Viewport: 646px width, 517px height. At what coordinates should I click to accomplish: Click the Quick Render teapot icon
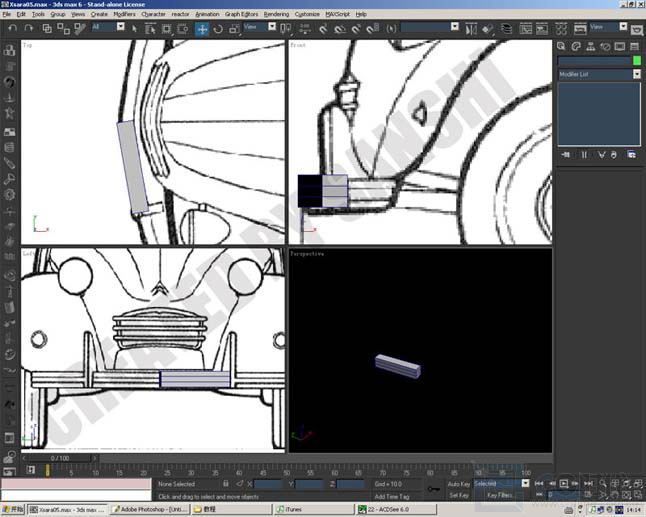pos(637,29)
